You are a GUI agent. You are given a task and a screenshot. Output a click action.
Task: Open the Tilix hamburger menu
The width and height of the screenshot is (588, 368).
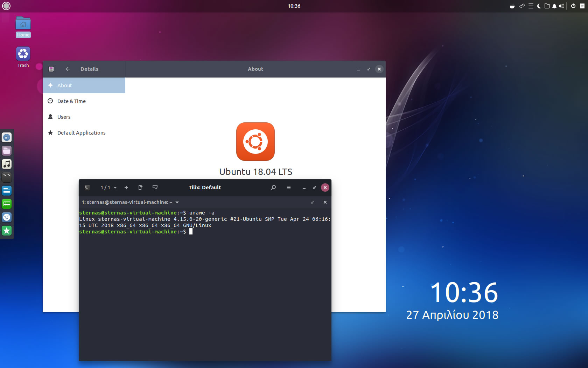click(x=289, y=188)
